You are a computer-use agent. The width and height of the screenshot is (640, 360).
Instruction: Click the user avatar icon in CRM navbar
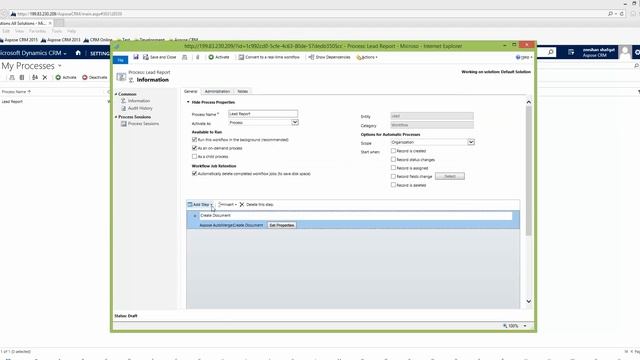click(624, 52)
